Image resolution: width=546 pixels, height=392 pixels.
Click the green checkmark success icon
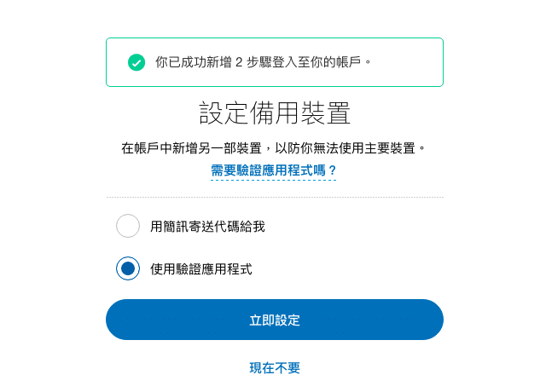136,62
